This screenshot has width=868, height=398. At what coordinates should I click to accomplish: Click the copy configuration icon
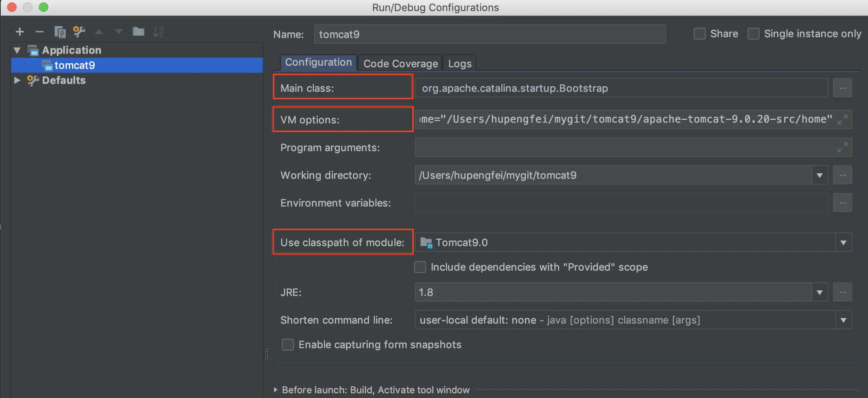click(x=60, y=32)
